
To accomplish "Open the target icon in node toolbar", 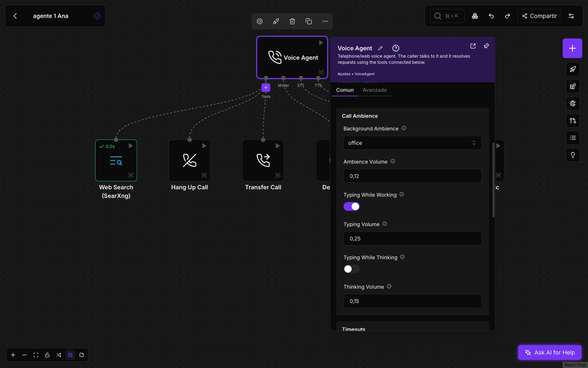I will (260, 21).
